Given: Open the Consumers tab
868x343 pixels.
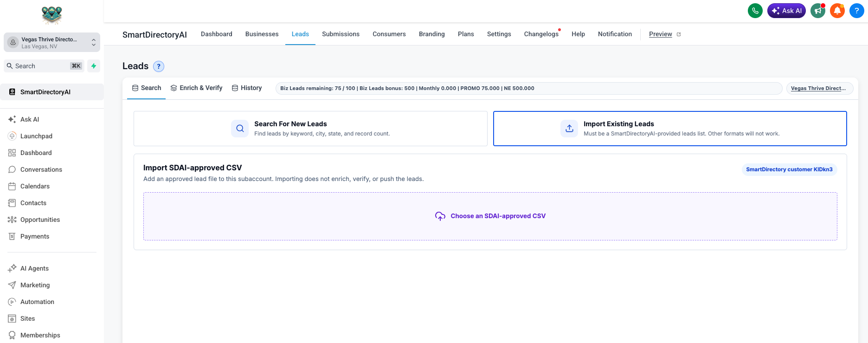Looking at the screenshot, I should (389, 34).
